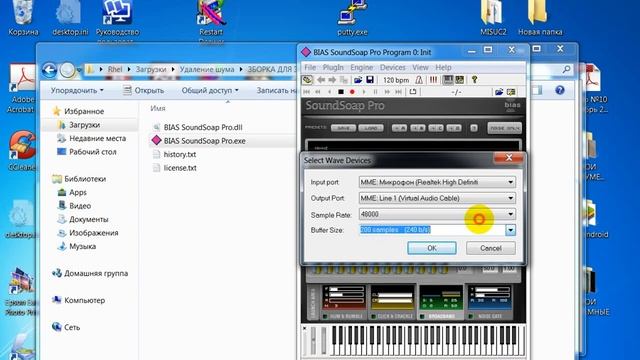Toggle the Noise Only button
Image resolution: width=640 pixels, height=360 pixels.
(504, 128)
